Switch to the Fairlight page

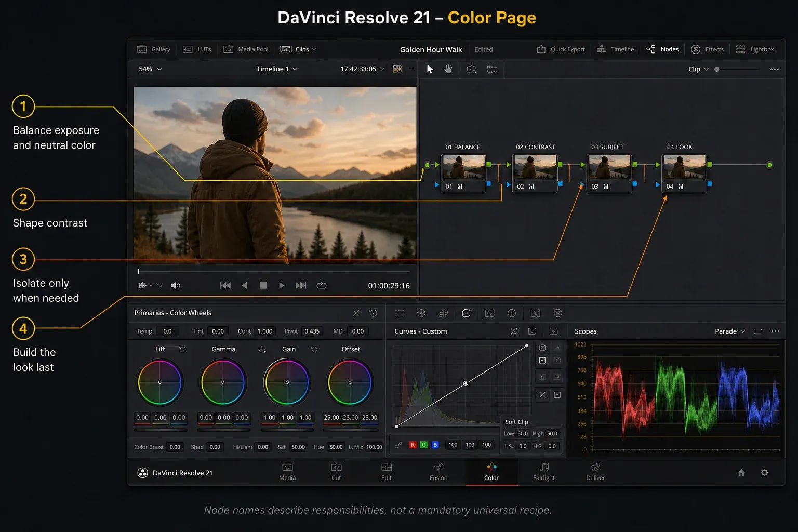coord(544,472)
